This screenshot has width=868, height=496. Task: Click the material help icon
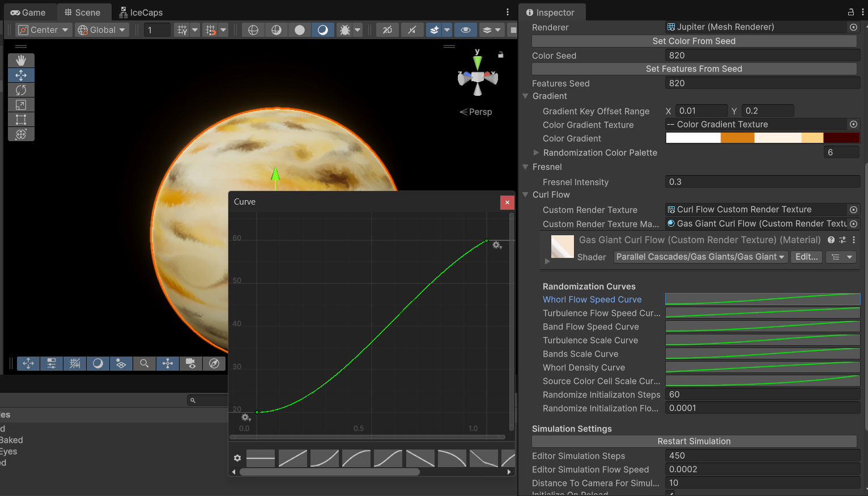point(831,240)
